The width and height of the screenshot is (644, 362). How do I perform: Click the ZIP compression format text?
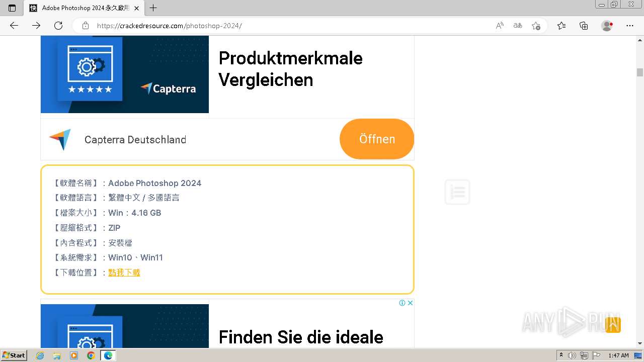114,228
